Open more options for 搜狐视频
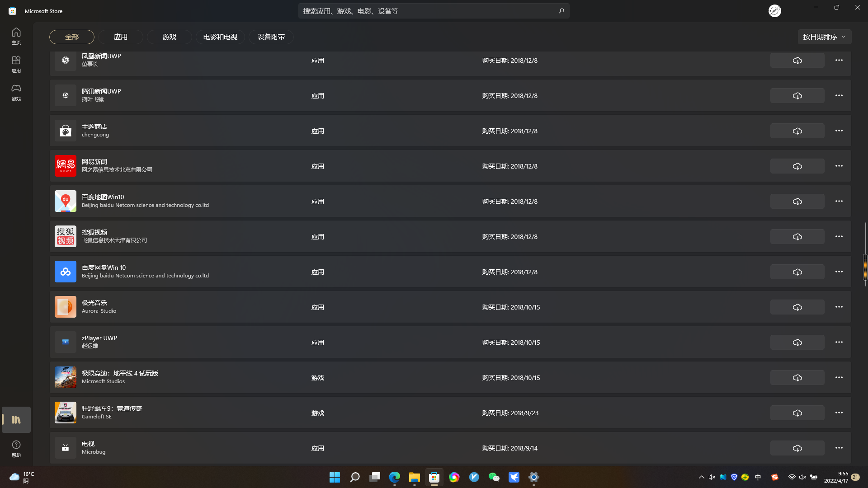The width and height of the screenshot is (868, 488). tap(839, 236)
